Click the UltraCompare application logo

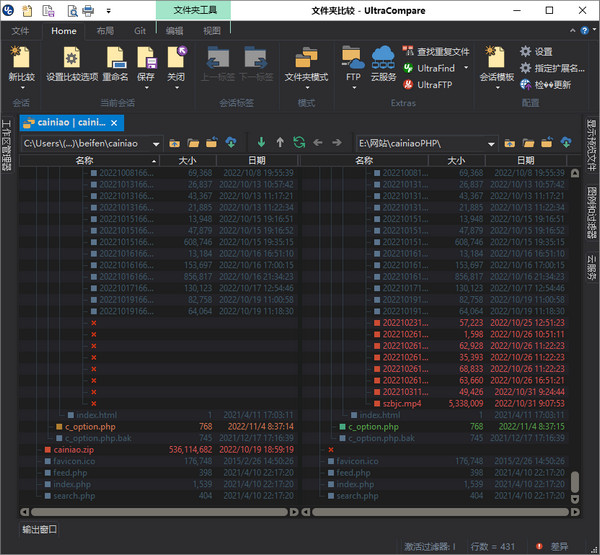(x=8, y=10)
